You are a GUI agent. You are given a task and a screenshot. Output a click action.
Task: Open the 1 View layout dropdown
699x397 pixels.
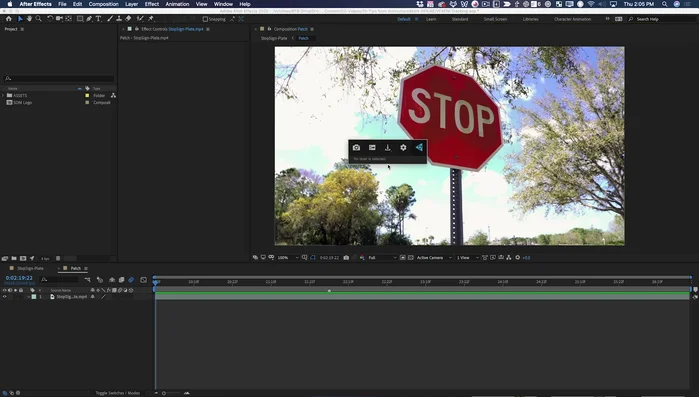pos(468,258)
